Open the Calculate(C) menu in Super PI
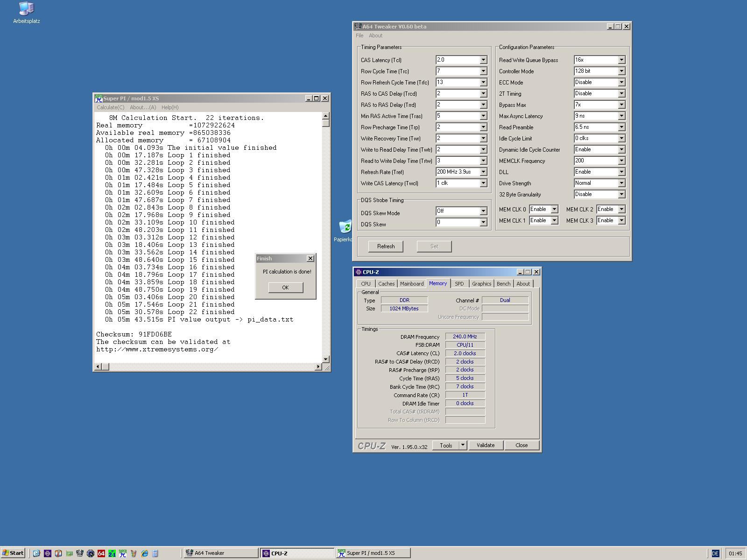The image size is (747, 560). tap(110, 107)
